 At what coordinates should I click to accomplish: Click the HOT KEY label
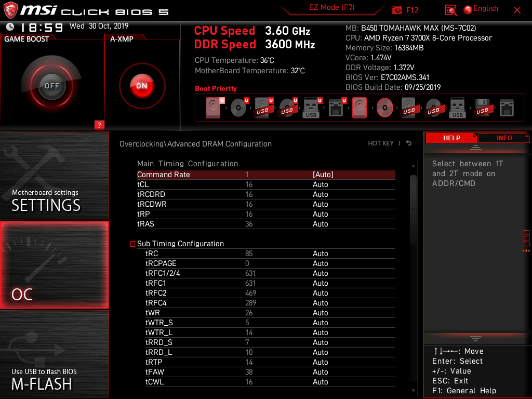point(381,143)
